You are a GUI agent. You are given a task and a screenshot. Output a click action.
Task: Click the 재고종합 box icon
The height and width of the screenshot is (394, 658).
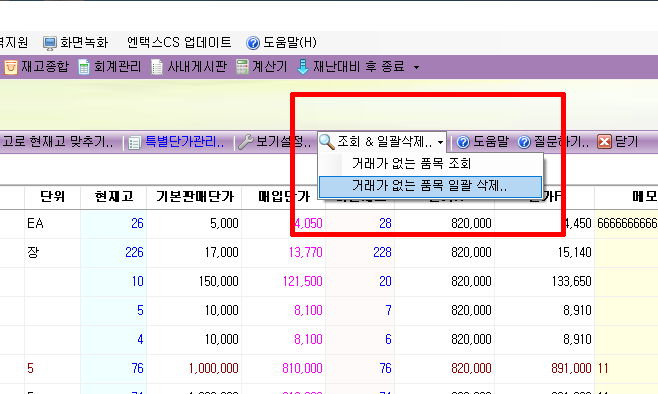[x=11, y=67]
